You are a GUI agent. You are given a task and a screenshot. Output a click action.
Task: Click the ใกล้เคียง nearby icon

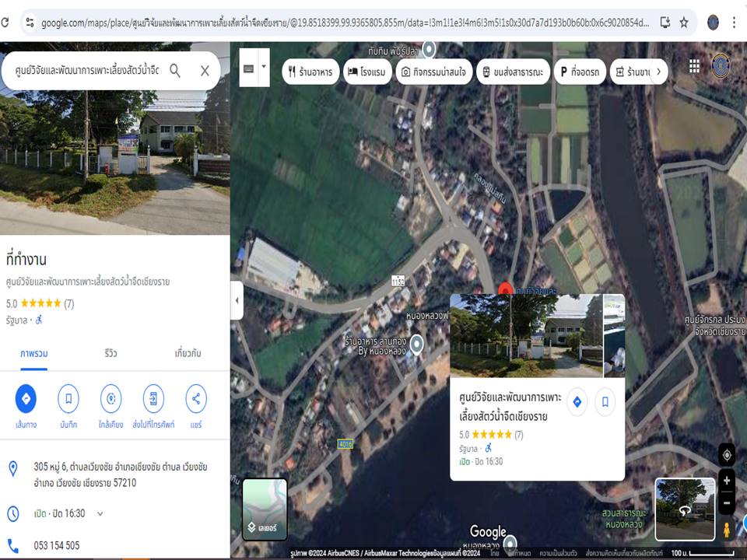tap(111, 398)
